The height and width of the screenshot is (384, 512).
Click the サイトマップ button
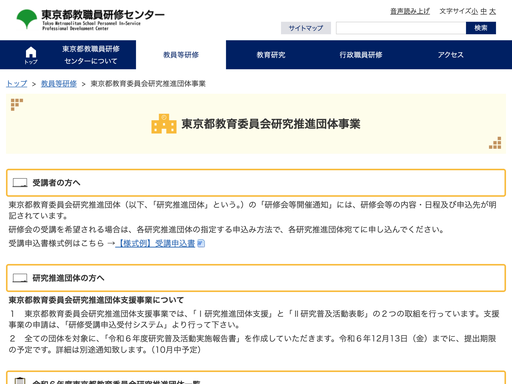(306, 28)
